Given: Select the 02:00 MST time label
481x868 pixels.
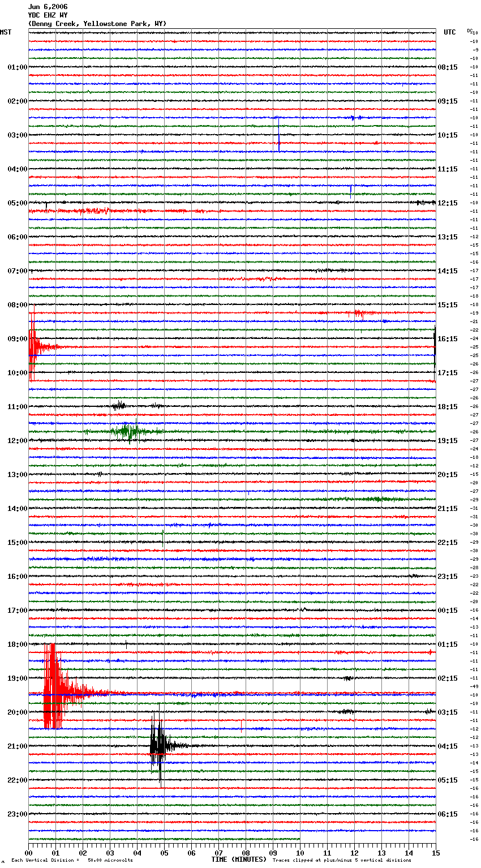Looking at the screenshot, I should (18, 101).
